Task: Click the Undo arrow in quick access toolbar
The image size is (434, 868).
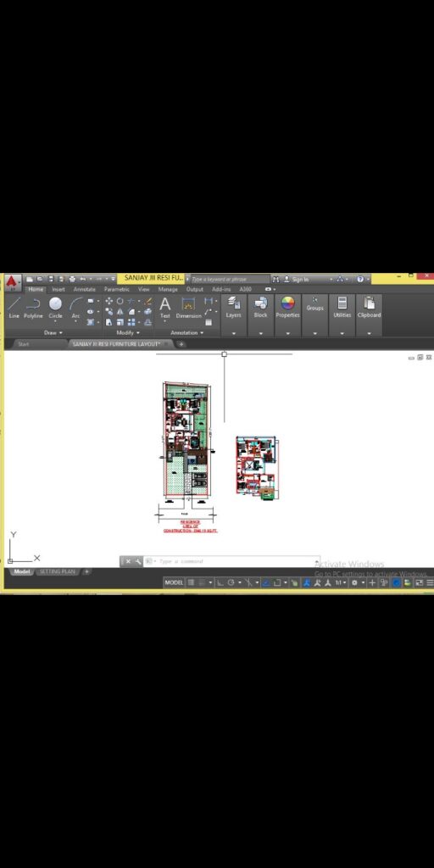Action: (82, 279)
